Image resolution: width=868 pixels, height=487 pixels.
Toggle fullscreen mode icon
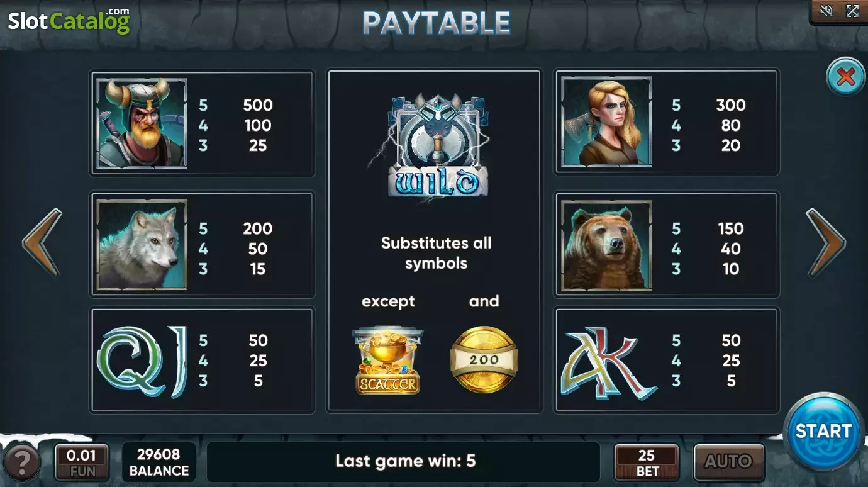pyautogui.click(x=852, y=11)
